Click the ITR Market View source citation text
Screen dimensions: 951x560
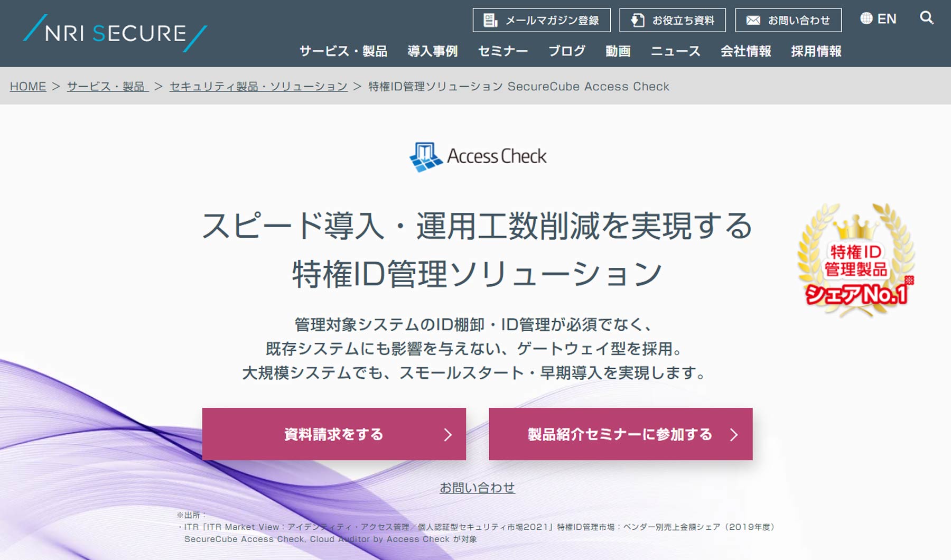point(476,527)
